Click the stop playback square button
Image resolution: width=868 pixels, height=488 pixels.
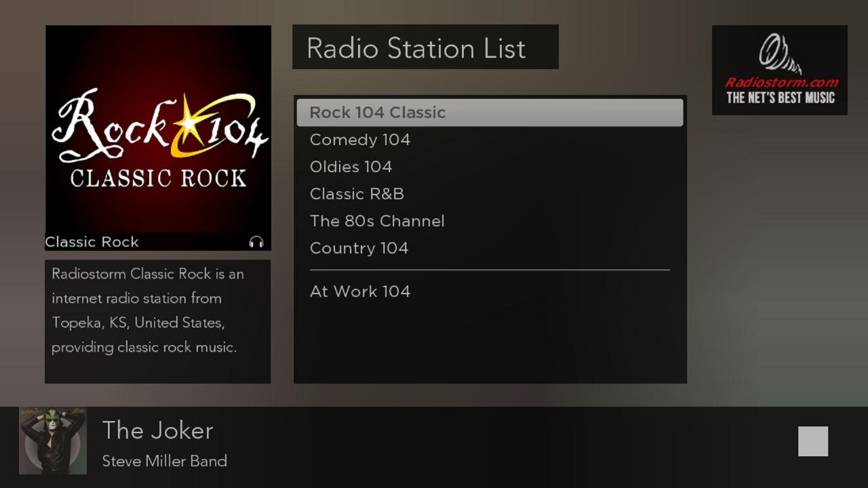pyautogui.click(x=813, y=441)
